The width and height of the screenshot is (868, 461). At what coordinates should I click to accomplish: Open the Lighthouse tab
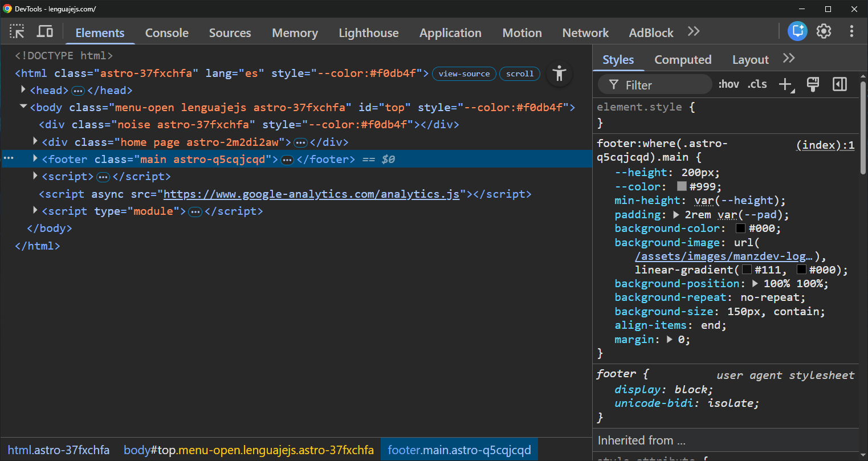369,33
